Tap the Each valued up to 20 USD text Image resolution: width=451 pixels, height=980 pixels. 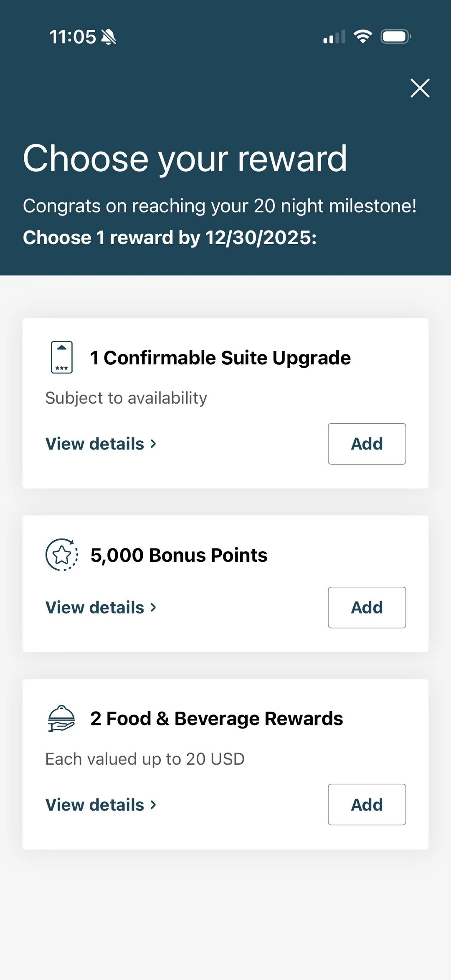point(145,759)
